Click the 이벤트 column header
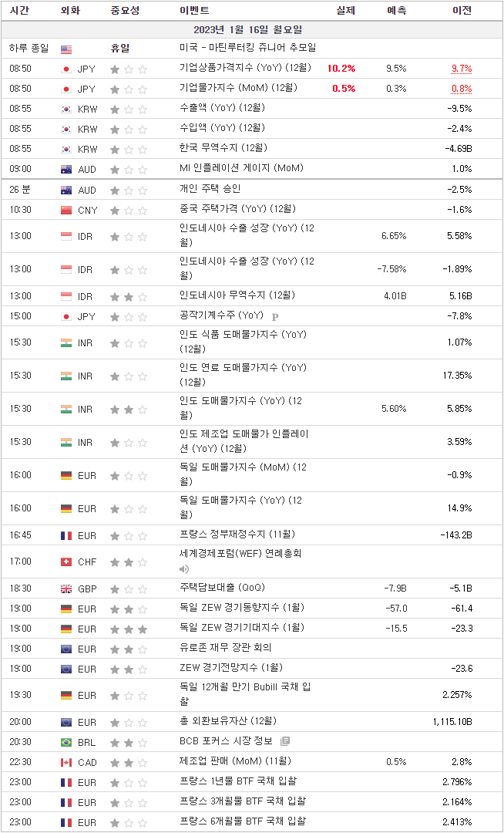Screen dimensions: 504x833 195,10
